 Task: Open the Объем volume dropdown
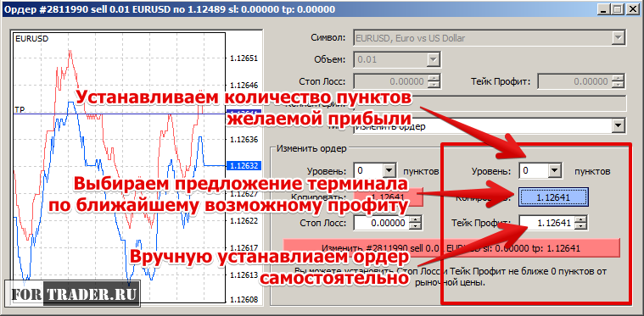pos(434,60)
